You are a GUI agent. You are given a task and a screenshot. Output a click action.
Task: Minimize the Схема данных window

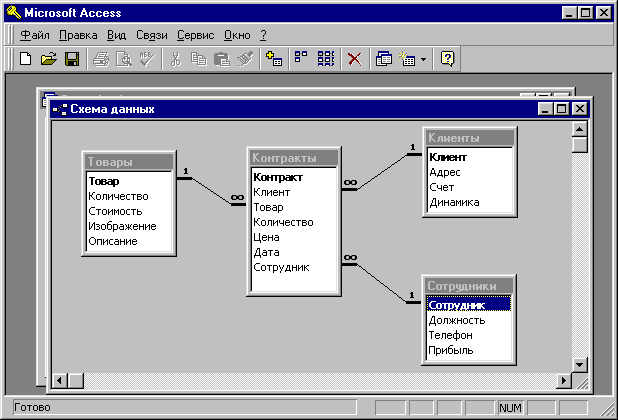pos(545,109)
